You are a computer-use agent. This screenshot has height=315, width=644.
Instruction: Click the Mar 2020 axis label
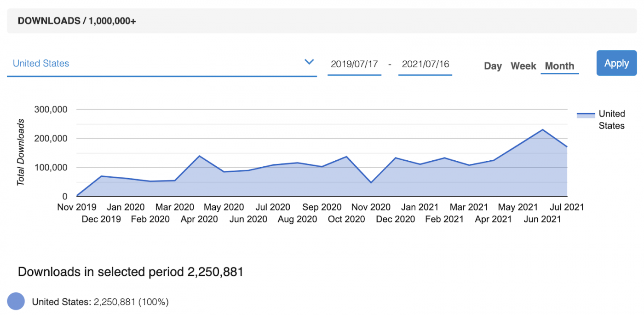pos(175,207)
